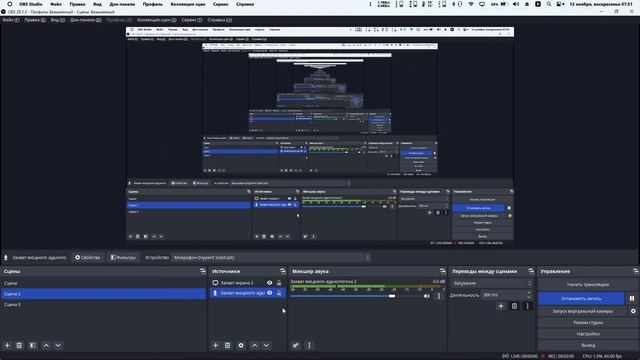This screenshot has height=360, width=640.
Task: Open the Профиль menu in macOS menu bar
Action: tap(153, 4)
